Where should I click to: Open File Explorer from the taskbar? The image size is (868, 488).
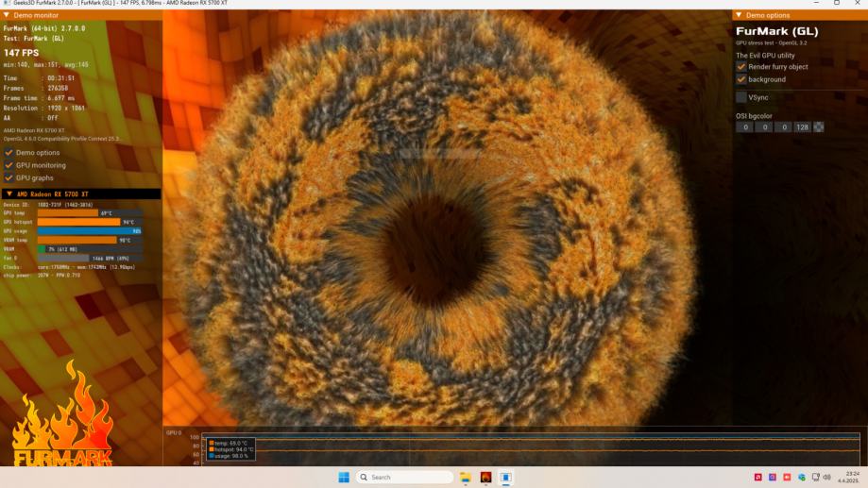click(x=466, y=477)
